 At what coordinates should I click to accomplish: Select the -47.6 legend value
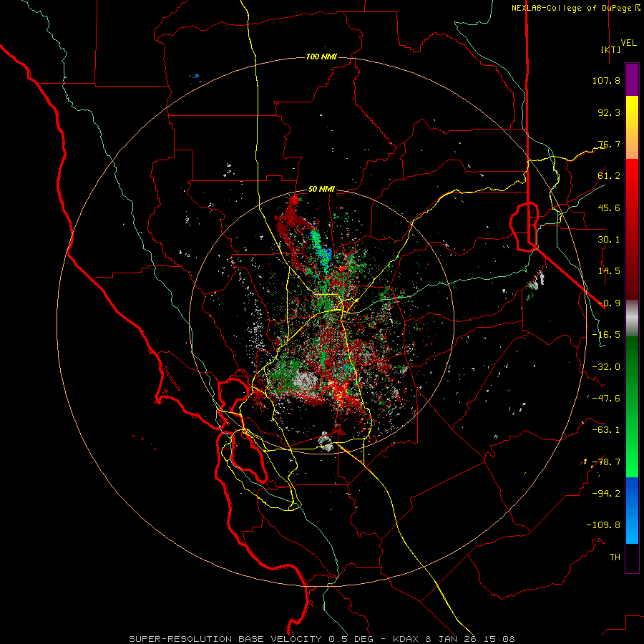606,399
